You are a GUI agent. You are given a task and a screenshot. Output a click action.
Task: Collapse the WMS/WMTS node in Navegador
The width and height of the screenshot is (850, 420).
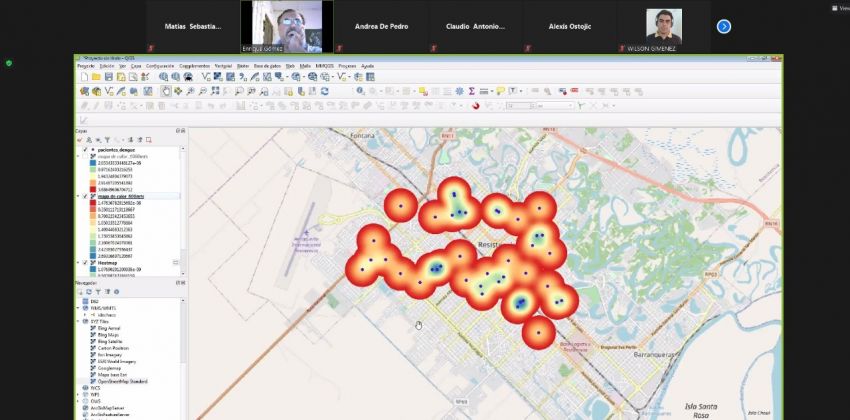78,307
